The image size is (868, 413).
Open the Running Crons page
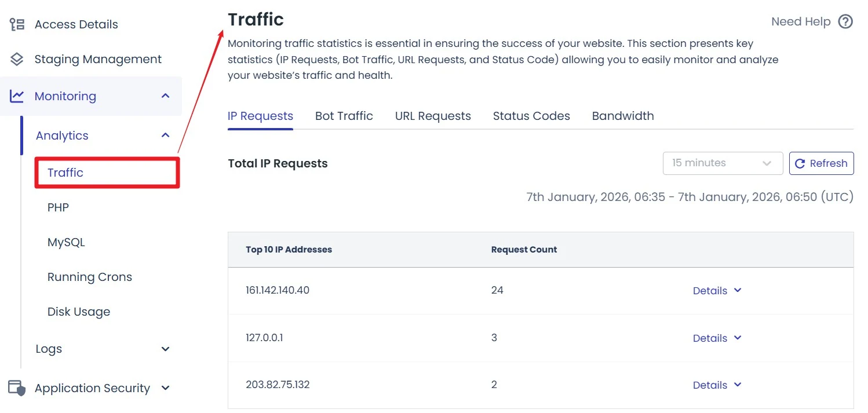(90, 277)
